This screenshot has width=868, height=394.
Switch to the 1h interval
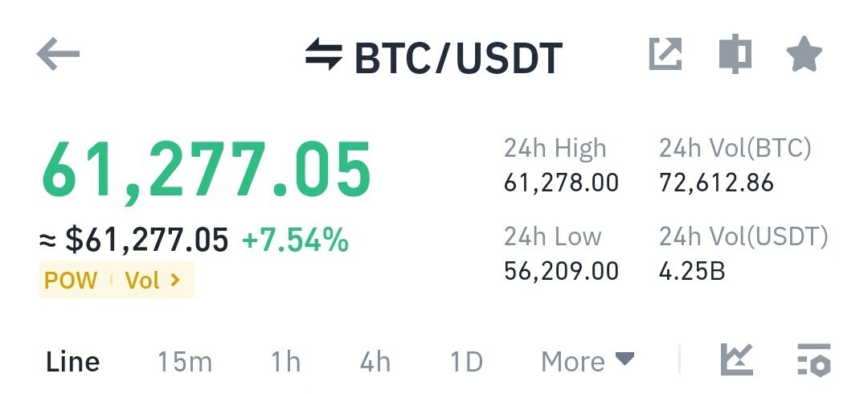[x=285, y=362]
